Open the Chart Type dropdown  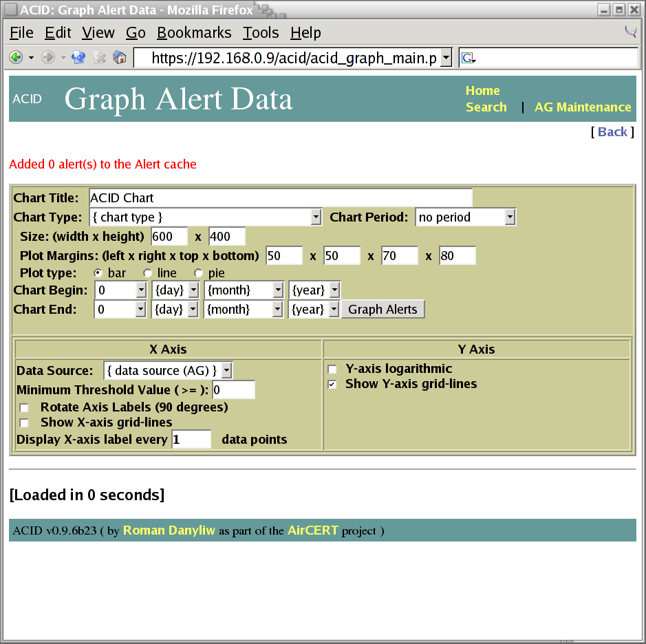pos(206,217)
